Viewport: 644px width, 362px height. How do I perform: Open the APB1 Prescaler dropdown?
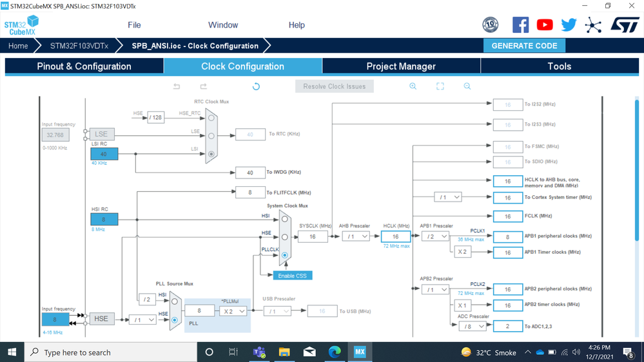point(436,236)
